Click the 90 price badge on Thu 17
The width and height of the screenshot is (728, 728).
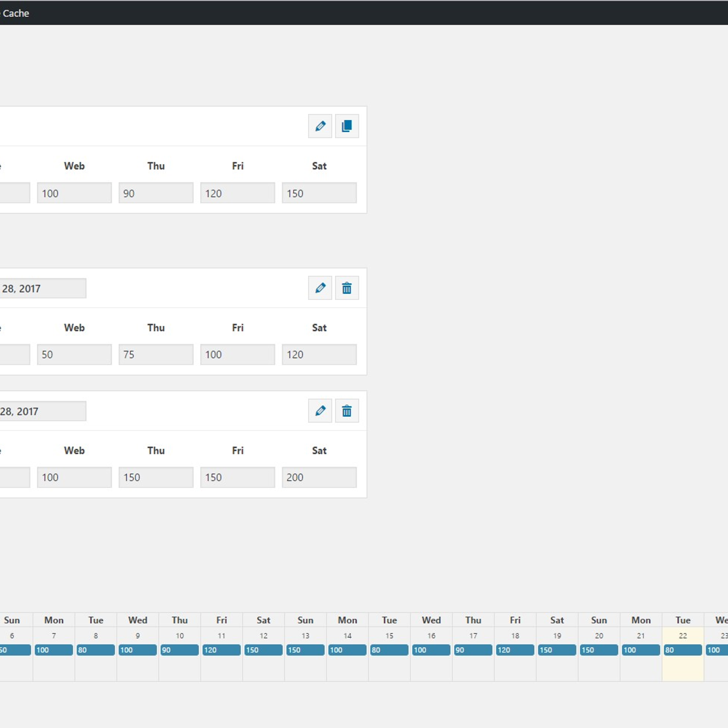(473, 650)
